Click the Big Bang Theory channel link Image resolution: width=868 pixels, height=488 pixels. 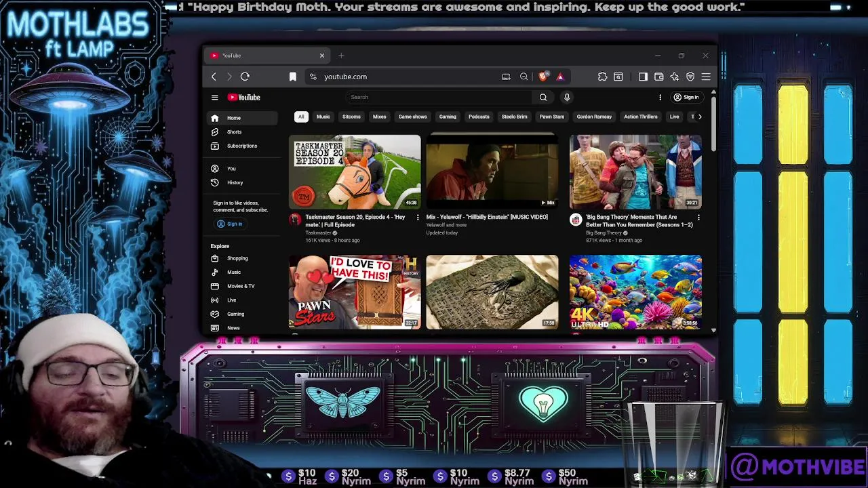(x=604, y=233)
